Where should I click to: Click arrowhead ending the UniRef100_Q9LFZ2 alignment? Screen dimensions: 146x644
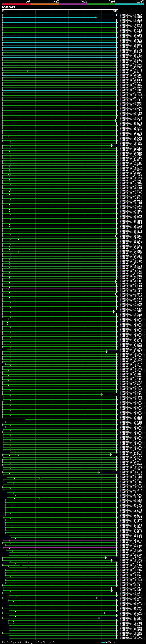pos(112,146)
